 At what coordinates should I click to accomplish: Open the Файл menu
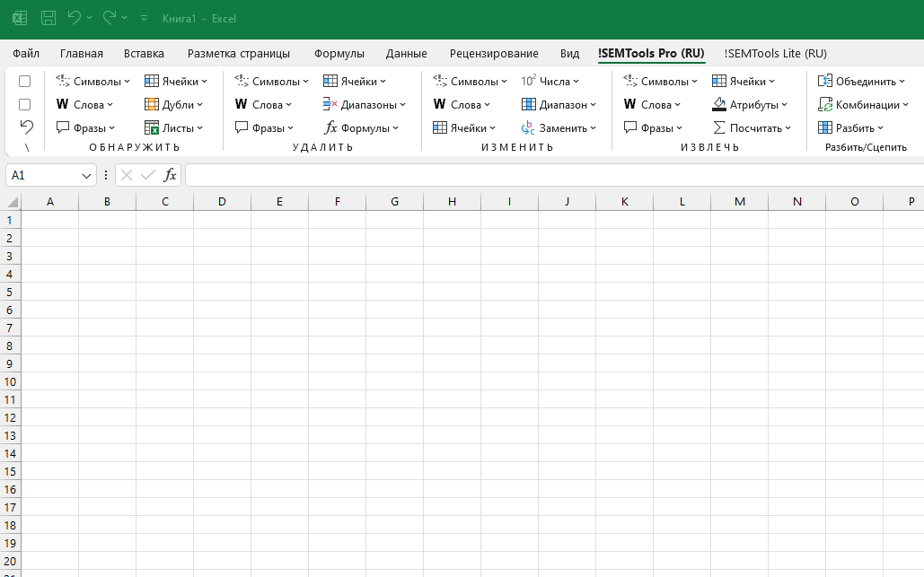(x=26, y=54)
